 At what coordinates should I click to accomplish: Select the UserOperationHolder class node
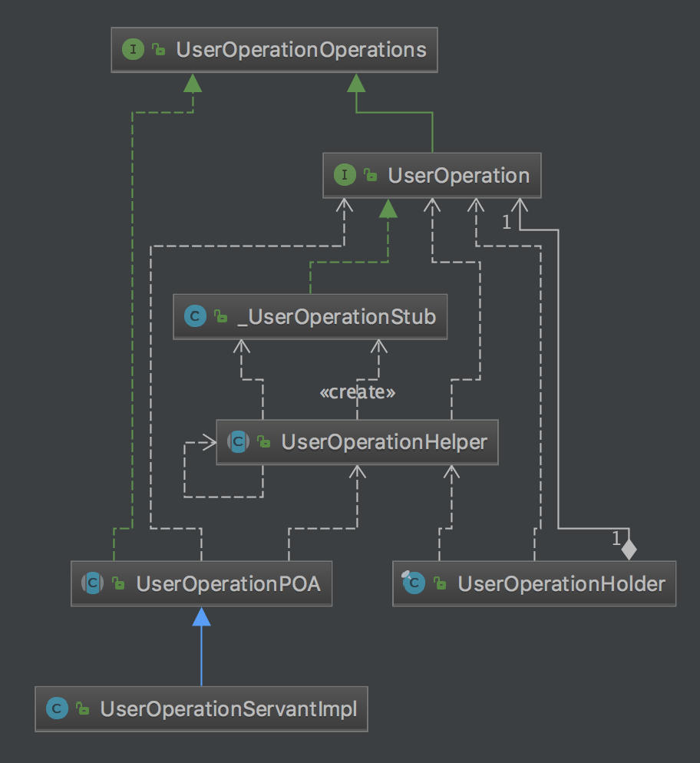(x=534, y=583)
